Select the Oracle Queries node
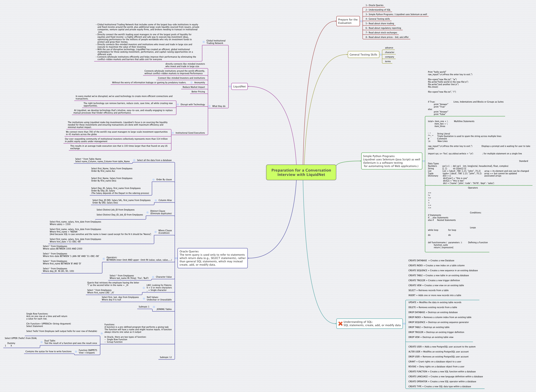This screenshot has height=392, width=536. (x=213, y=259)
